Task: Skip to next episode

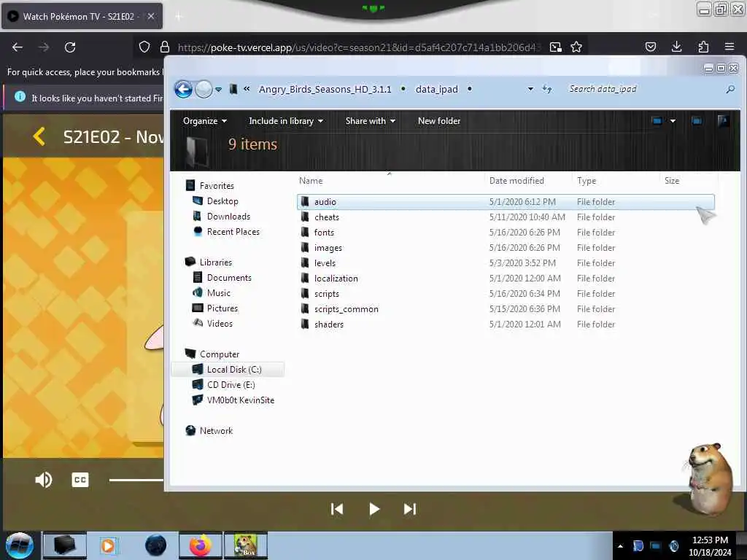Action: 410,509
